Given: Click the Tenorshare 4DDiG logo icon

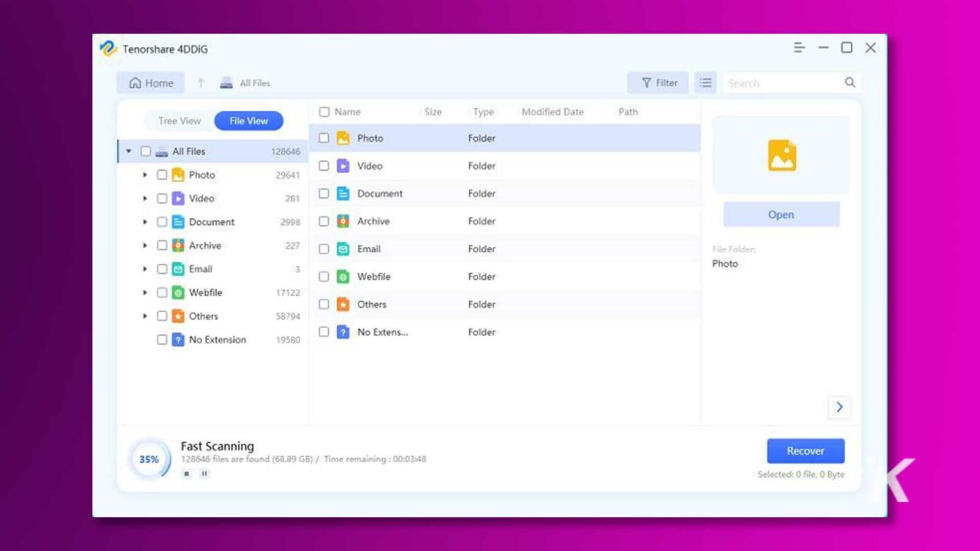Looking at the screenshot, I should point(108,48).
